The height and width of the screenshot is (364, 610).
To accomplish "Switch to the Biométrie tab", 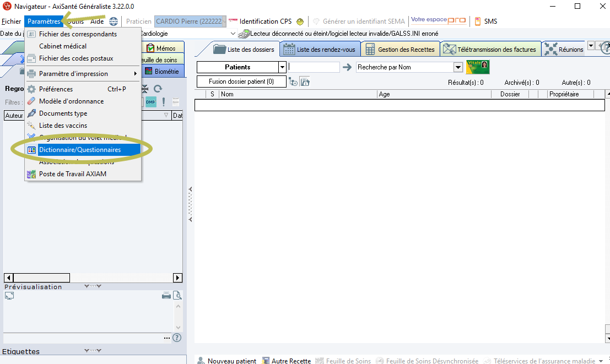I will (x=162, y=72).
